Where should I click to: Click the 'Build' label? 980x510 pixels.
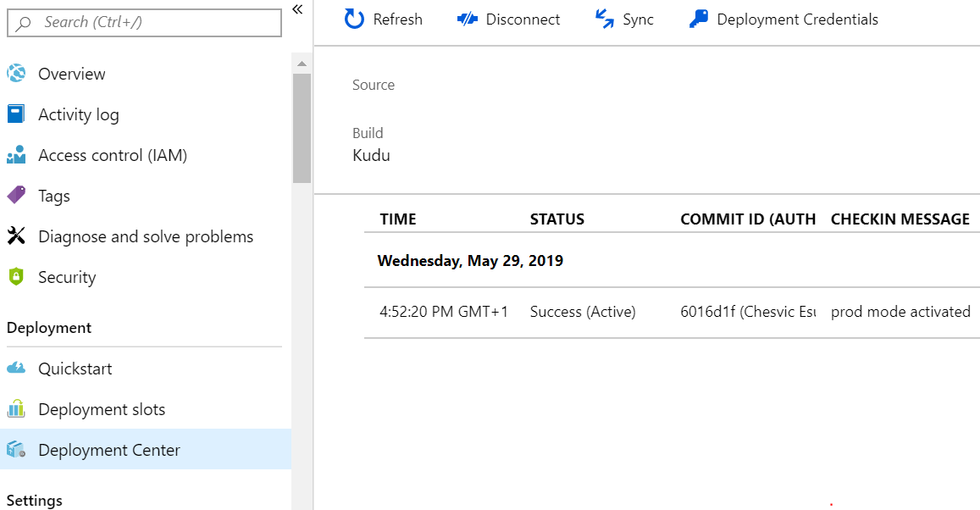pos(368,133)
